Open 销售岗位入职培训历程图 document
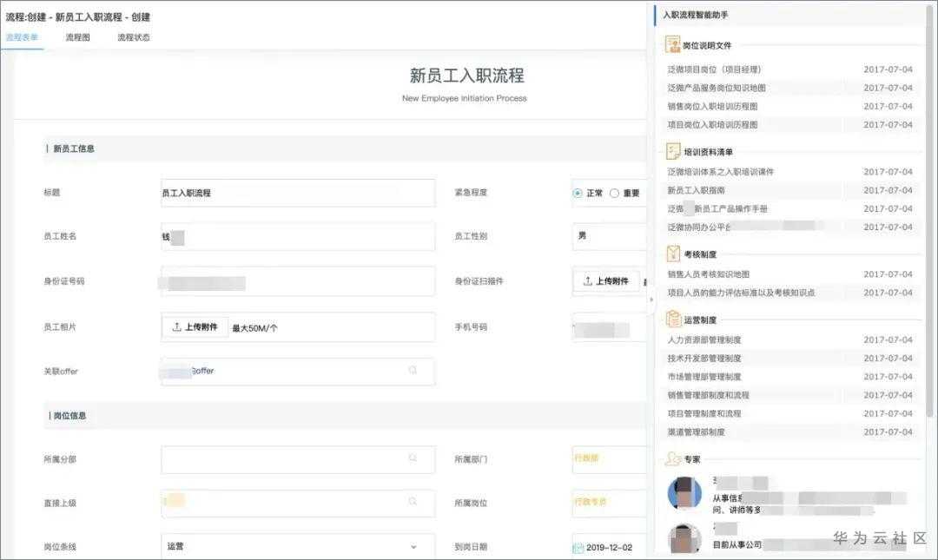938x560 pixels. click(712, 107)
